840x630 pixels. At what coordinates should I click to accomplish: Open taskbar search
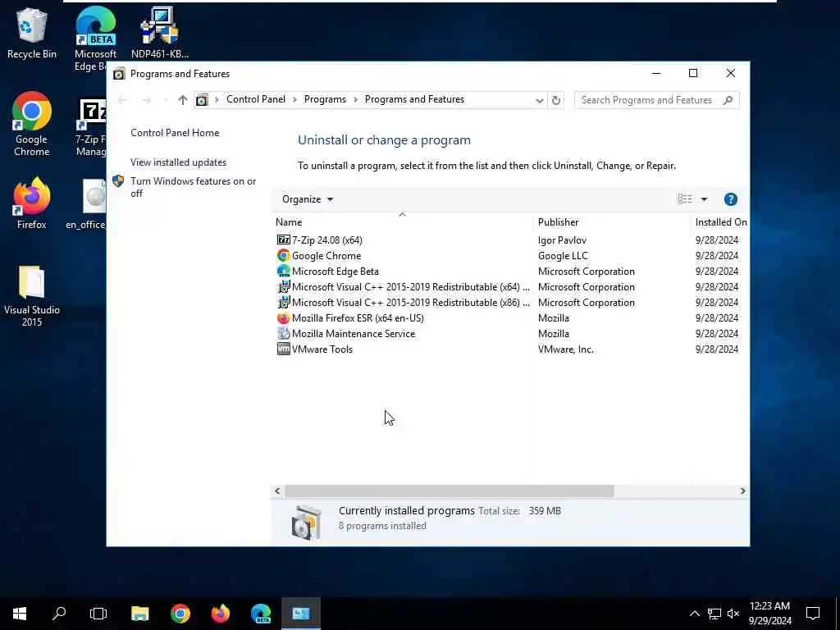(59, 614)
